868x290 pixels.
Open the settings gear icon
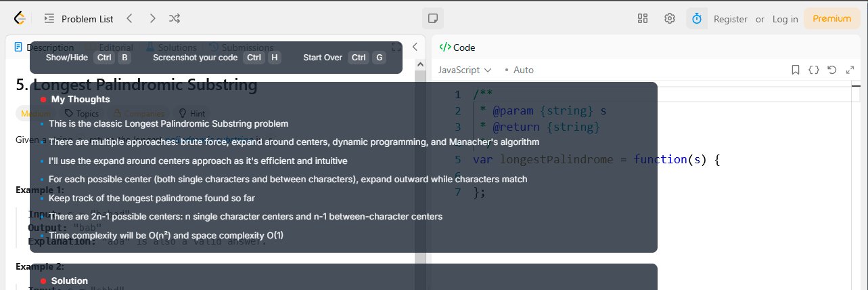(x=670, y=18)
